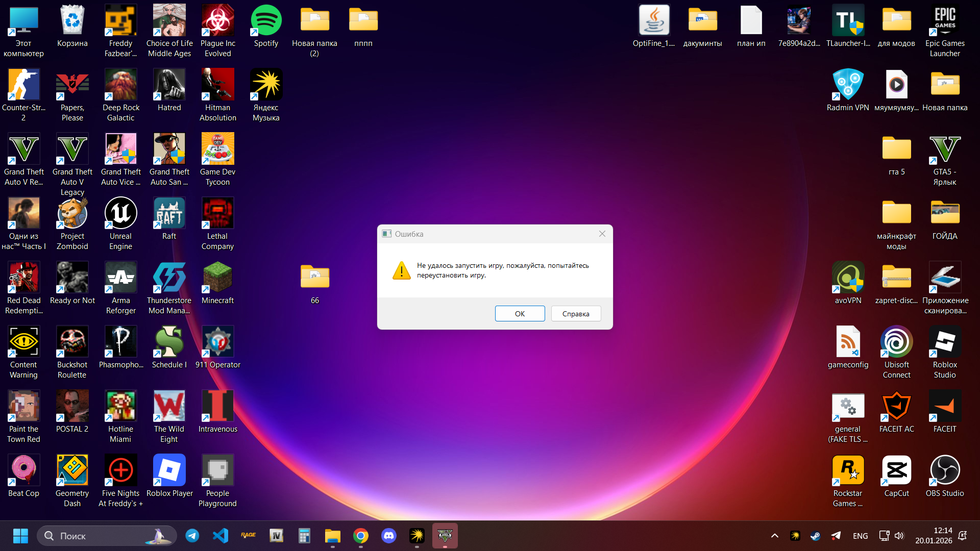This screenshot has height=551, width=980.
Task: Switch ENG keyboard language indicator
Action: (860, 536)
